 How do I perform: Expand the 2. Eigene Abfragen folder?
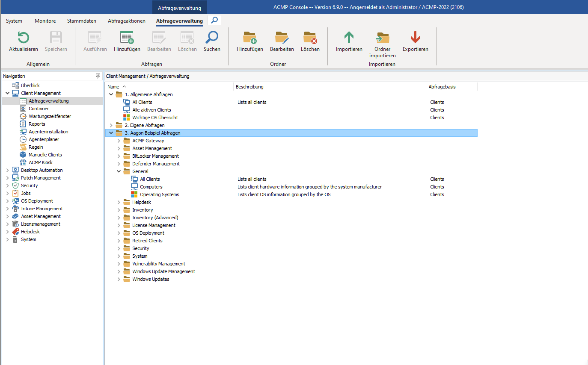(111, 125)
